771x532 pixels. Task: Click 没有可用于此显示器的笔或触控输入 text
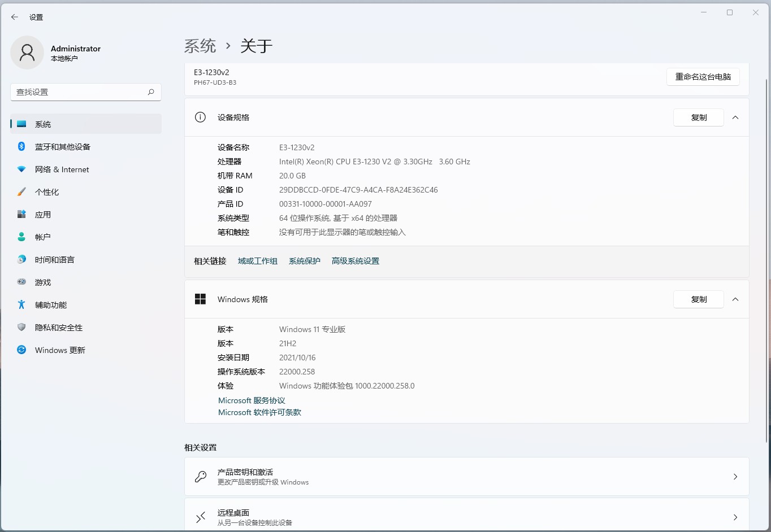[343, 232]
